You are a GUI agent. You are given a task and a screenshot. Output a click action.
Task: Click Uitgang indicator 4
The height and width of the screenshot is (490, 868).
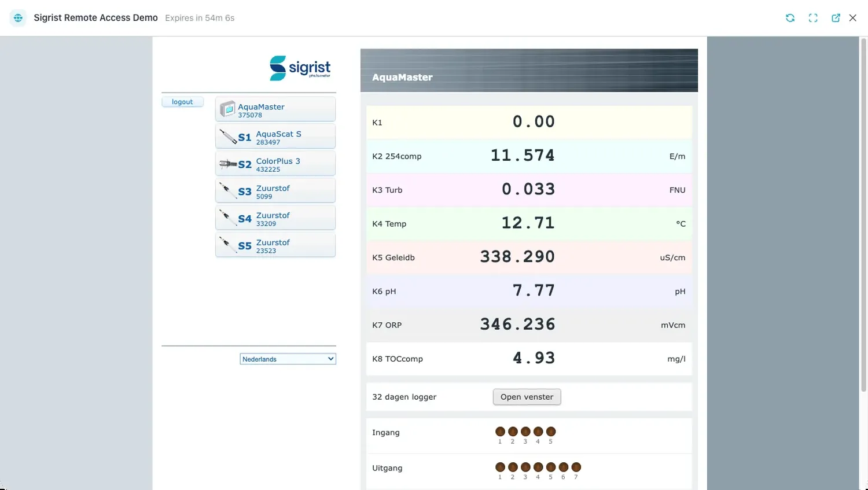click(x=538, y=467)
